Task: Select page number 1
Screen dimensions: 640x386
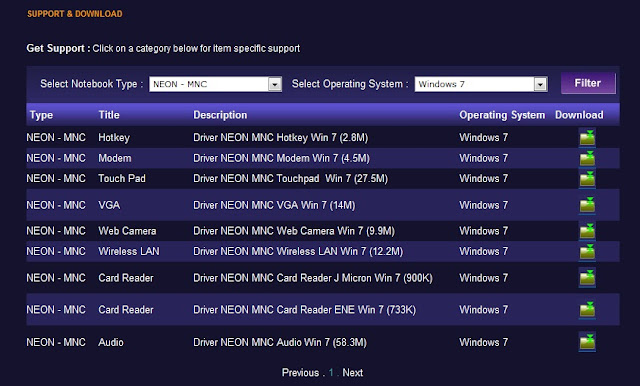Action: 331,373
